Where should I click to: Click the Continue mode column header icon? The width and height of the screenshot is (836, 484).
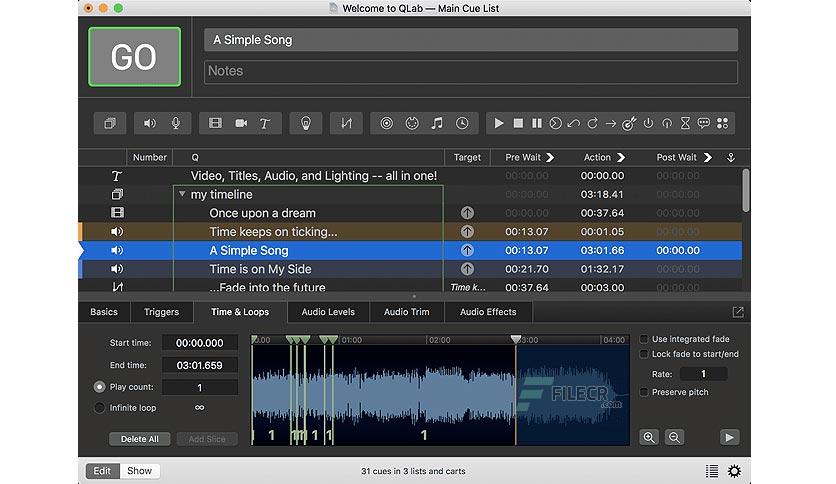pos(731,158)
